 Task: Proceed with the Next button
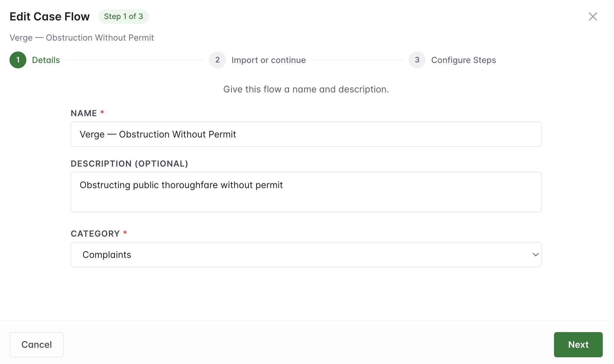pos(578,345)
